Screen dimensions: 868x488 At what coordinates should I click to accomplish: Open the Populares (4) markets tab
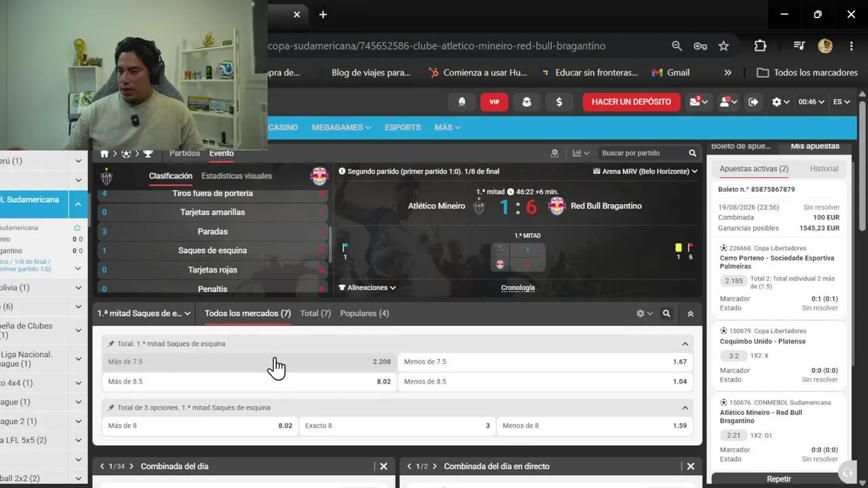[364, 313]
